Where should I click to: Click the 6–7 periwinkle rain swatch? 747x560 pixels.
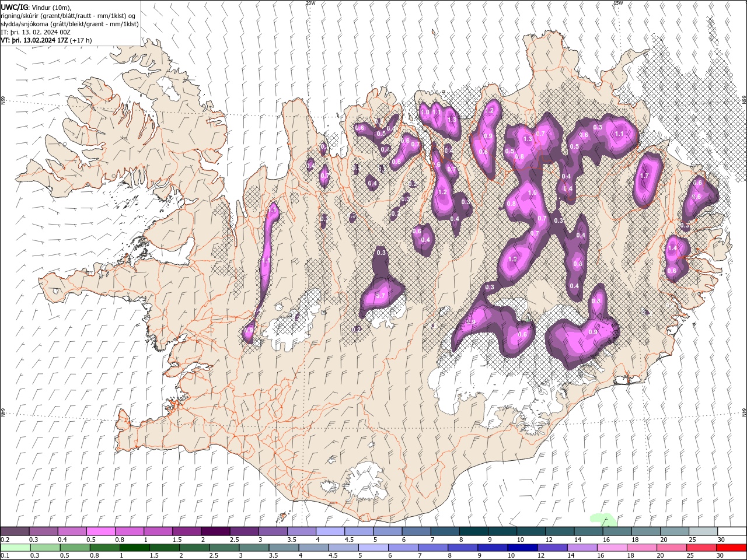click(x=403, y=548)
